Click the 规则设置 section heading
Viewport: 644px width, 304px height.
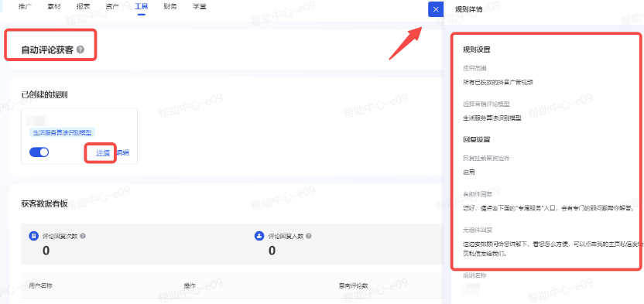coord(477,50)
